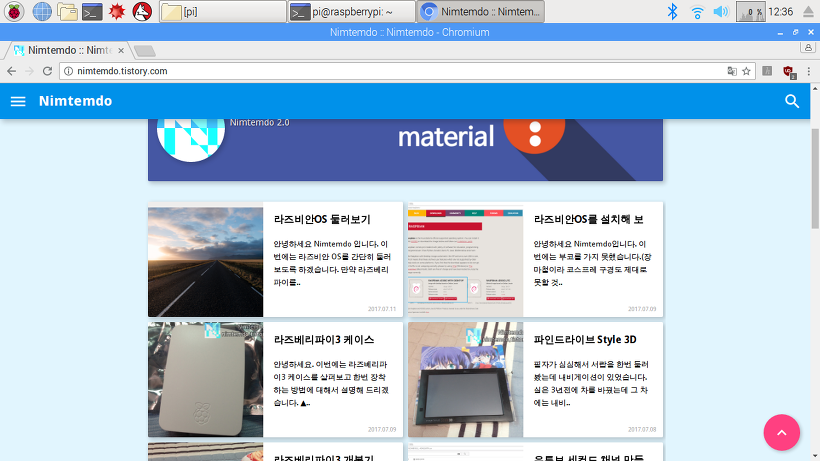The height and width of the screenshot is (461, 820).
Task: Open the navigation device thumbnail
Action: [x=465, y=379]
